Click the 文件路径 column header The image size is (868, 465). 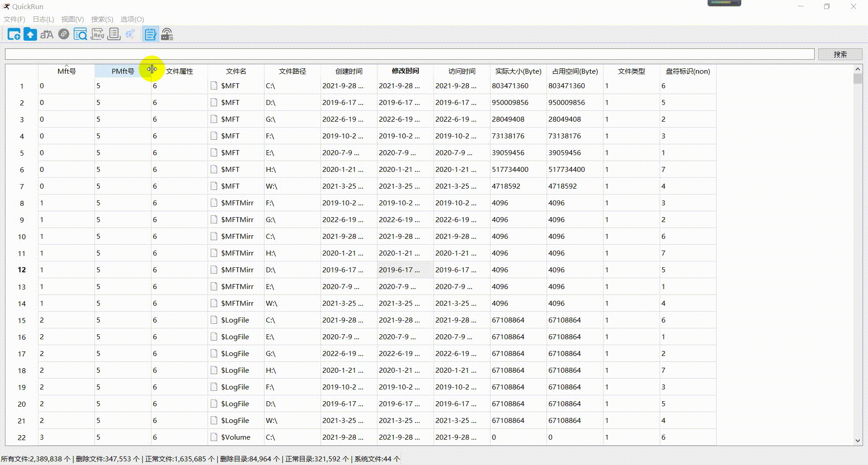pos(292,71)
